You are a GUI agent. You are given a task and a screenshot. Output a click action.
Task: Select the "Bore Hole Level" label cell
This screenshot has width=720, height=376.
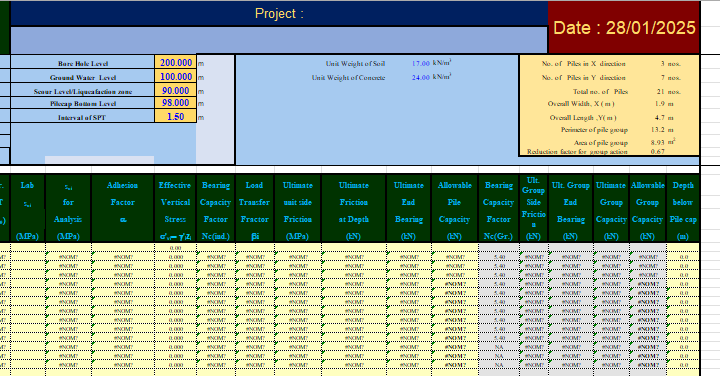click(83, 63)
